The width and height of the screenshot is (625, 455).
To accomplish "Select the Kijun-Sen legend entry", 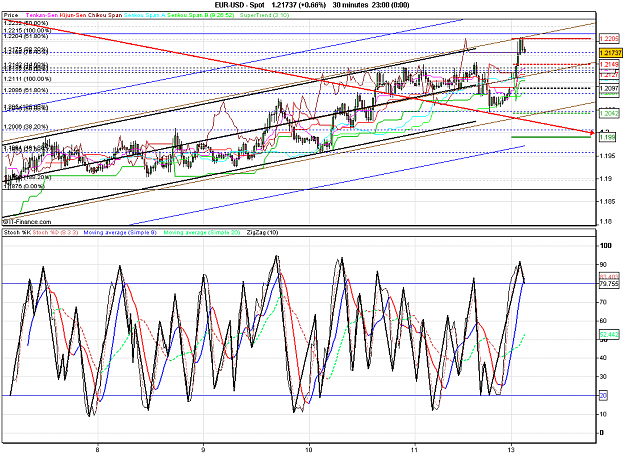I will (73, 15).
